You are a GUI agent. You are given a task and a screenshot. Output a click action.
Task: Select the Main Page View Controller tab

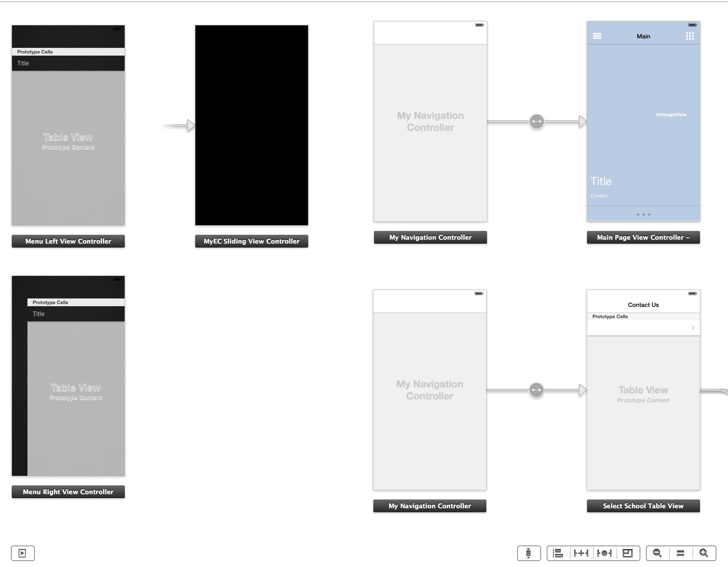643,238
